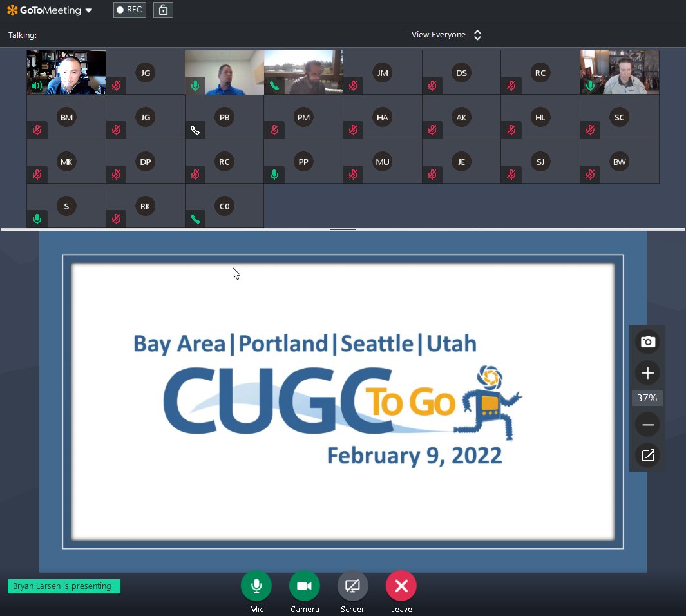Click the phone icon on PB tile
686x616 pixels.
pyautogui.click(x=195, y=130)
